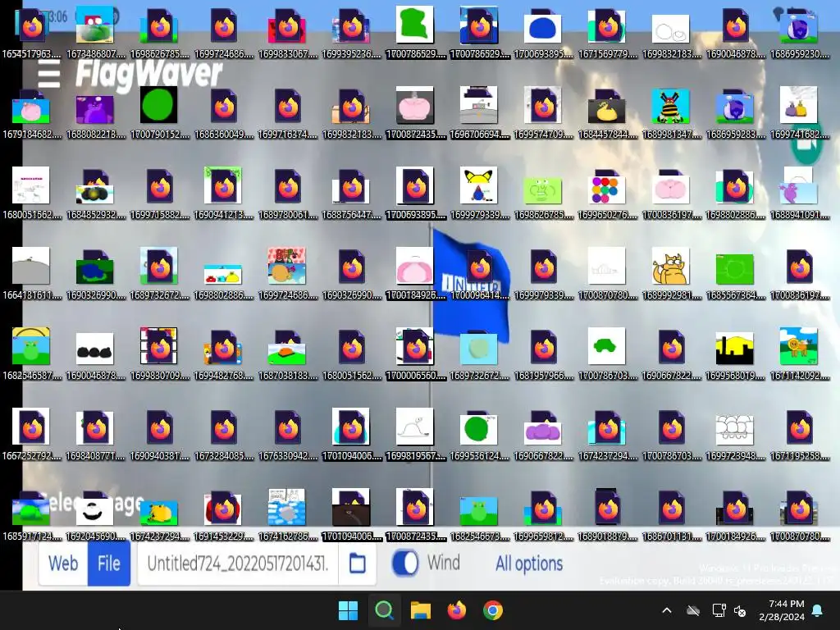Select file 1700006560
This screenshot has width=840, height=630.
[415, 354]
